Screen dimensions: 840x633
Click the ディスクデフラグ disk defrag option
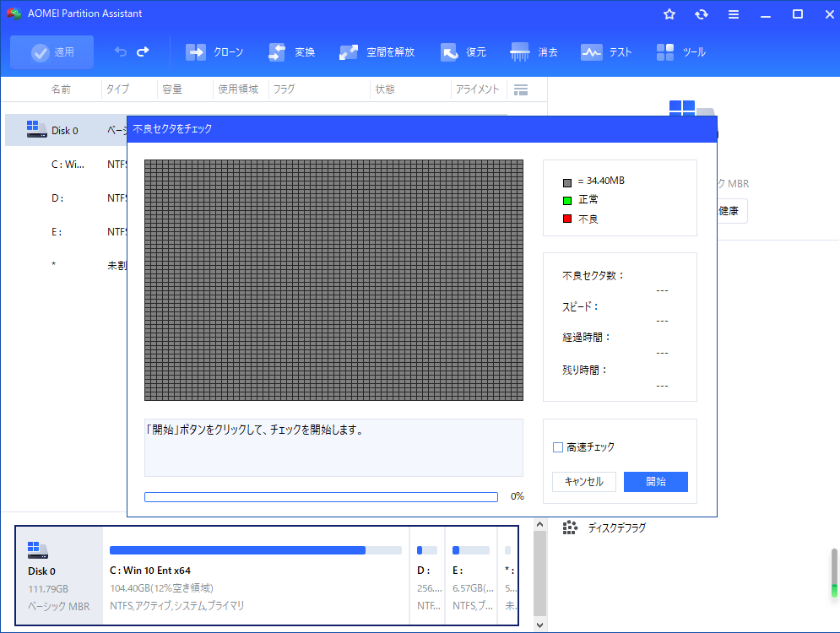coord(616,528)
